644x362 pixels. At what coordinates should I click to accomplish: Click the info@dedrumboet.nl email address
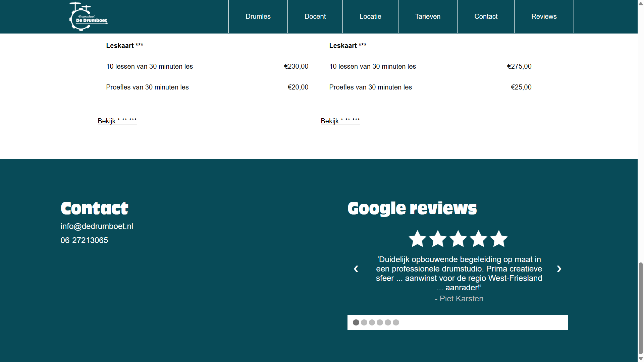(97, 226)
